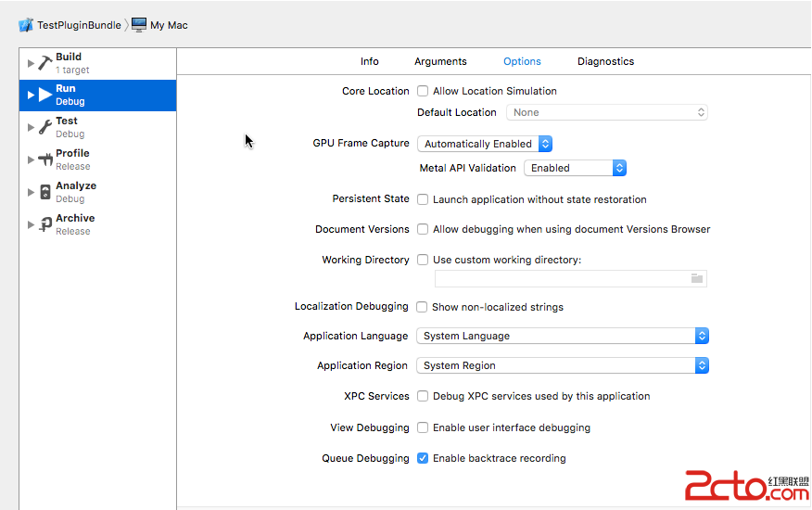The image size is (812, 510).
Task: Select the Profile instrument icon
Action: pyautogui.click(x=44, y=159)
